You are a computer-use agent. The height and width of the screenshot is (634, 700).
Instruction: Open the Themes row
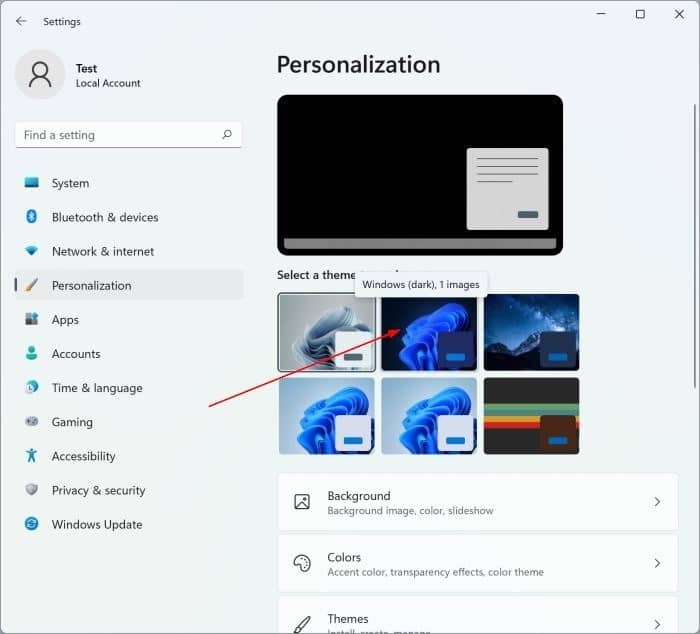(x=478, y=616)
